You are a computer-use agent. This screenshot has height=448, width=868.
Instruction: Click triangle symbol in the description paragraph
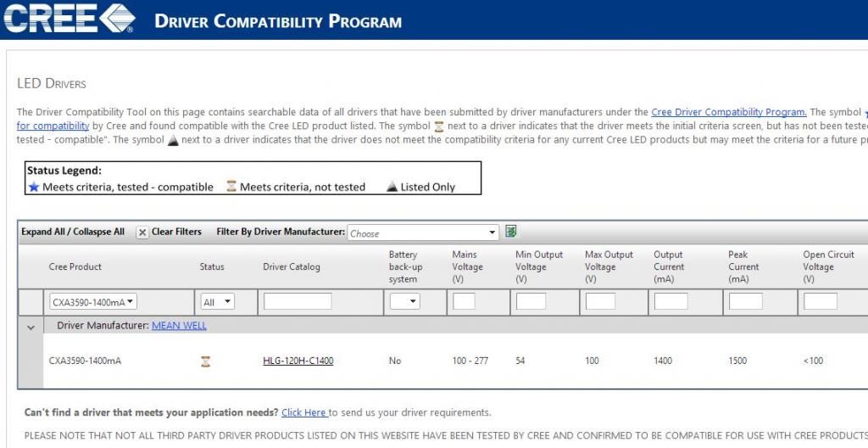tap(173, 140)
